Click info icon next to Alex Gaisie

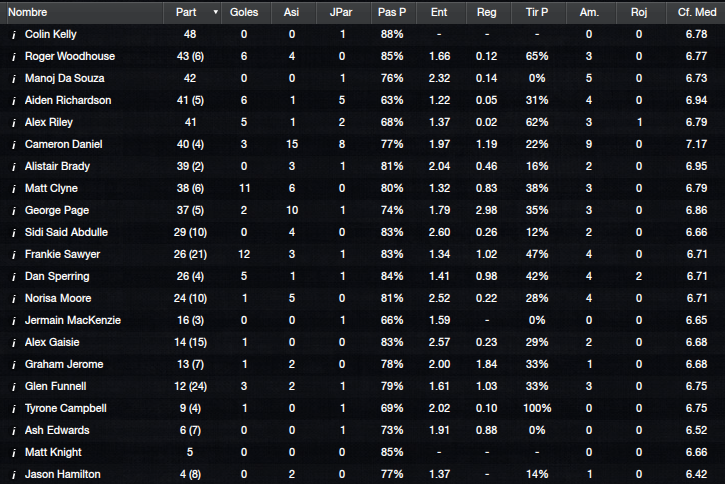[14, 343]
